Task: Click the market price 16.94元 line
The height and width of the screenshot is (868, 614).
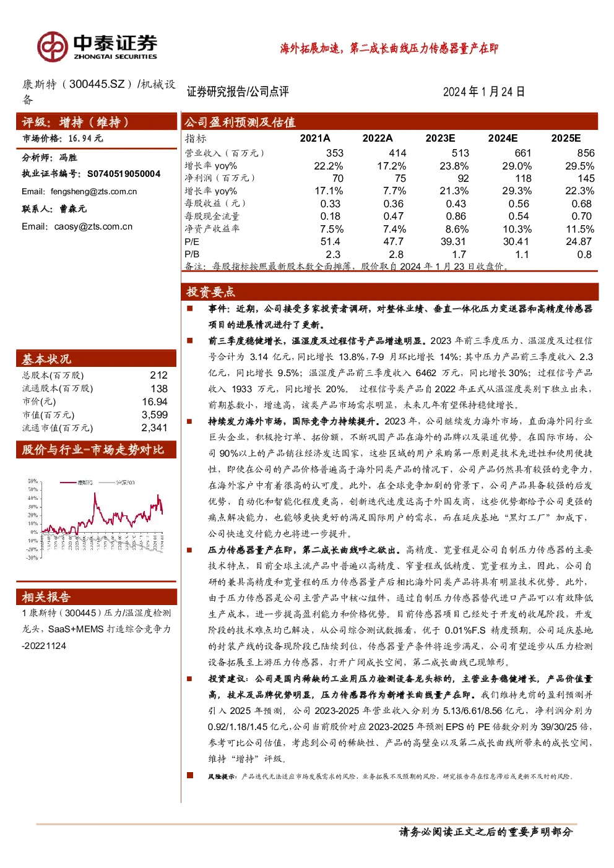Action: pos(63,139)
